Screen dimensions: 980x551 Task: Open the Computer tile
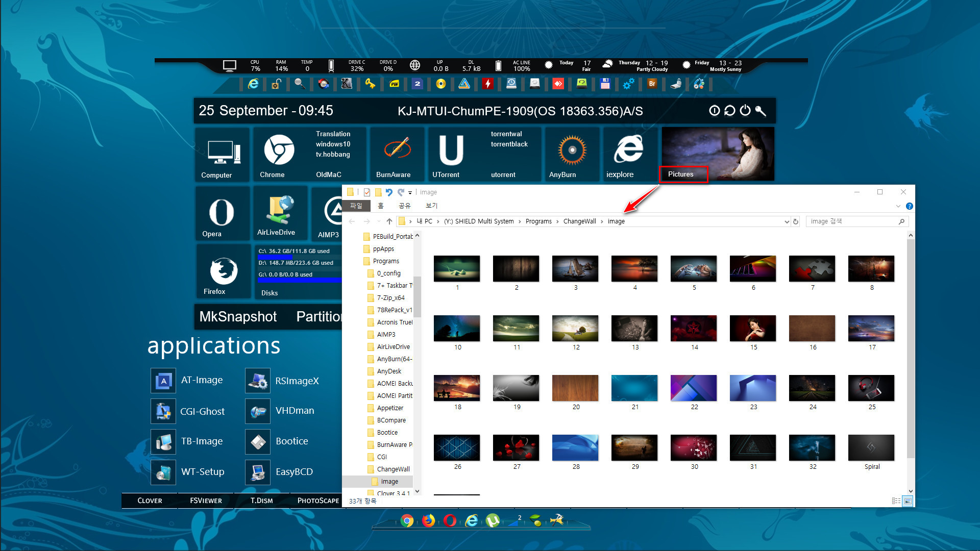click(x=222, y=155)
